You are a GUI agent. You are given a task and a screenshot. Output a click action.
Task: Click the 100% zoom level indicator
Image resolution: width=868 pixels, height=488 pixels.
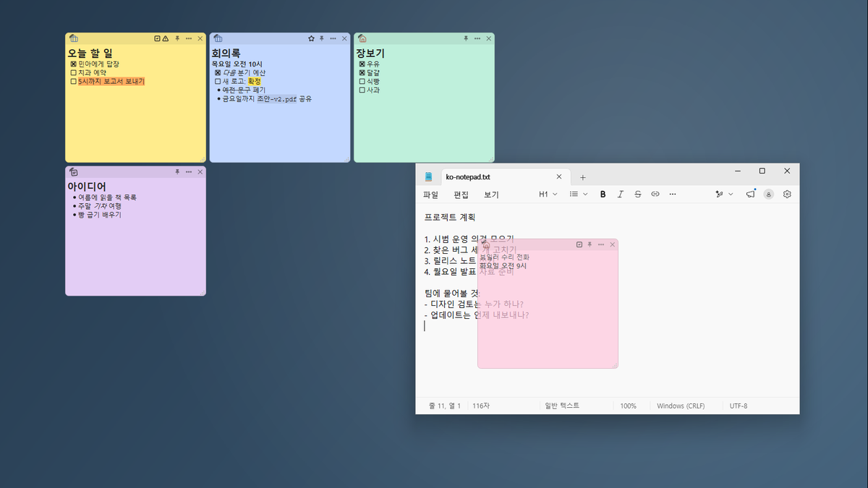[628, 406]
